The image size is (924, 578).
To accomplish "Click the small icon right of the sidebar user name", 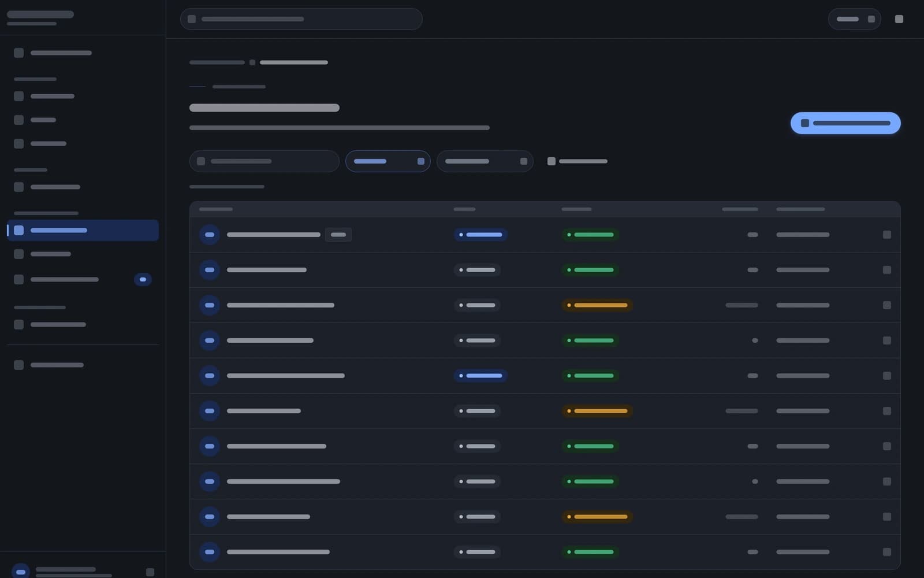I will coord(150,572).
